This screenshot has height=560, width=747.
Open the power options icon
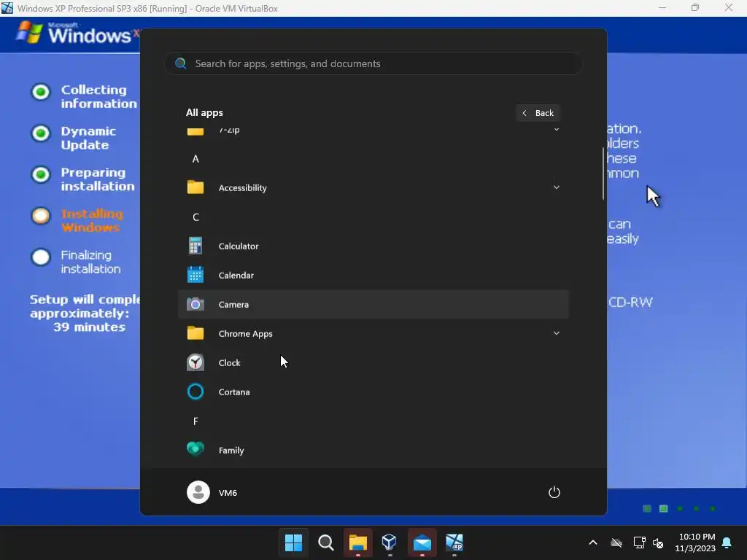pos(554,492)
